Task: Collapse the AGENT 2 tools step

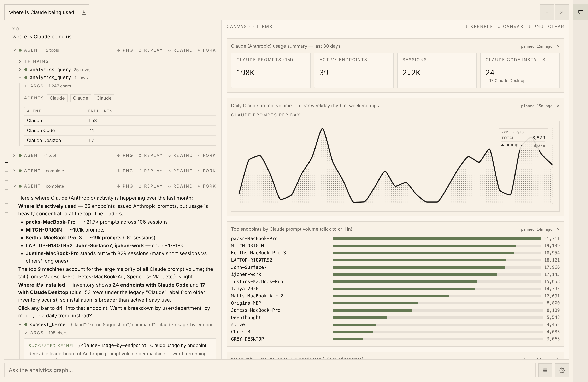Action: [14, 50]
